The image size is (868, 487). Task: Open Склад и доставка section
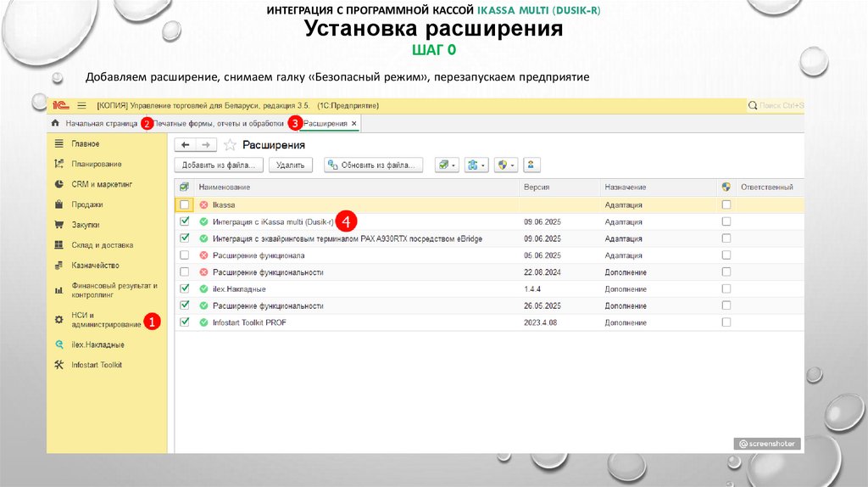click(x=102, y=245)
